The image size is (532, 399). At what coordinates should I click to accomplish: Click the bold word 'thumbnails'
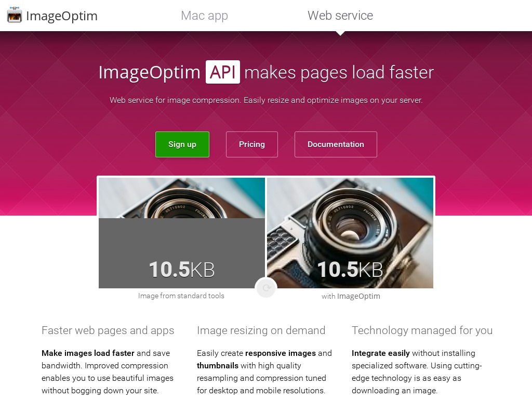coord(218,366)
